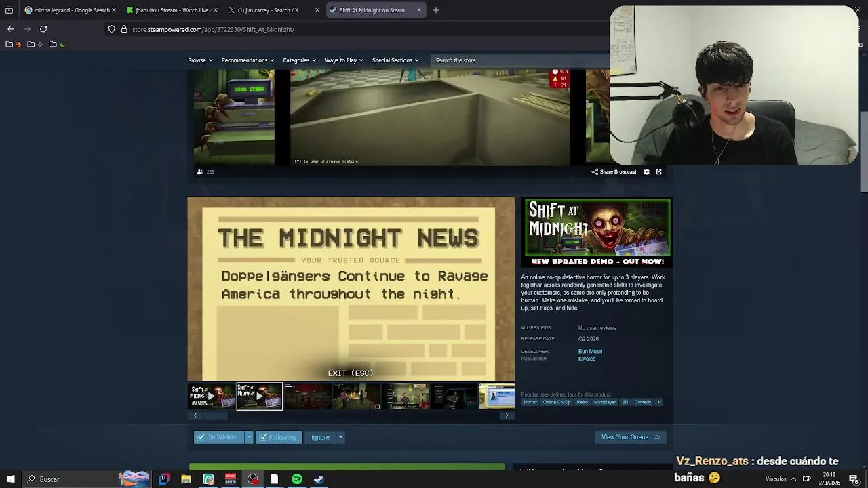The height and width of the screenshot is (488, 868).
Task: Open developer Bun Muen link
Action: (590, 351)
